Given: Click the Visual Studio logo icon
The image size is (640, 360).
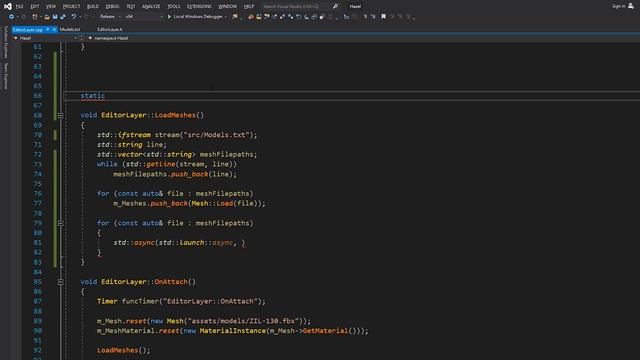Looking at the screenshot, I should tap(7, 6).
